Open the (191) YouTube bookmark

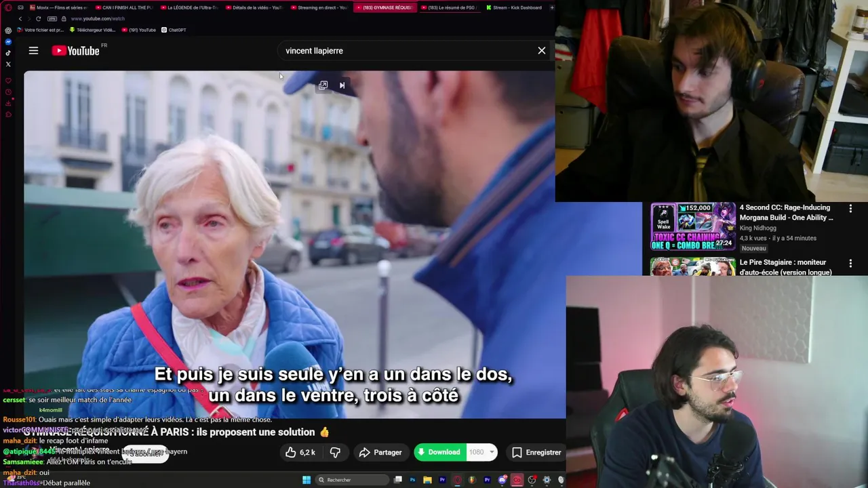point(138,30)
